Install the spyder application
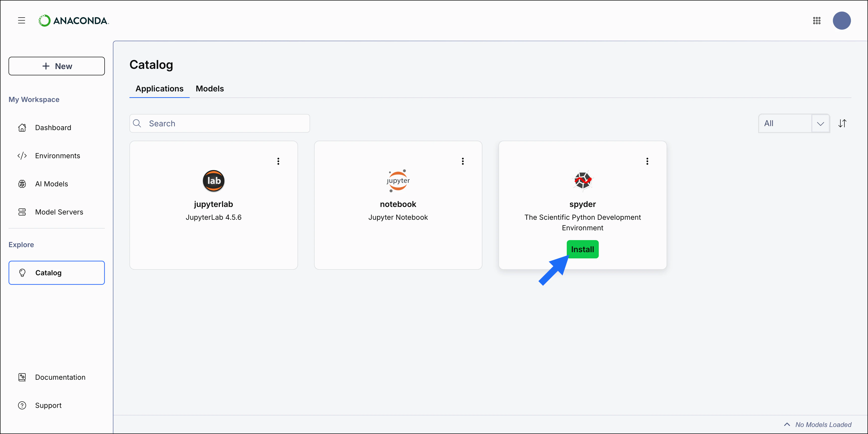The image size is (868, 434). pyautogui.click(x=582, y=249)
